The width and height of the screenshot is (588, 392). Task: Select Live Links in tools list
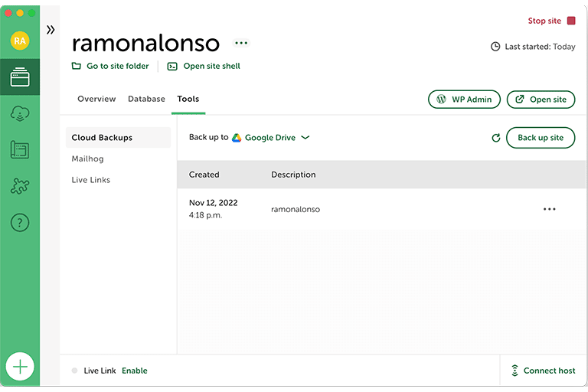91,180
